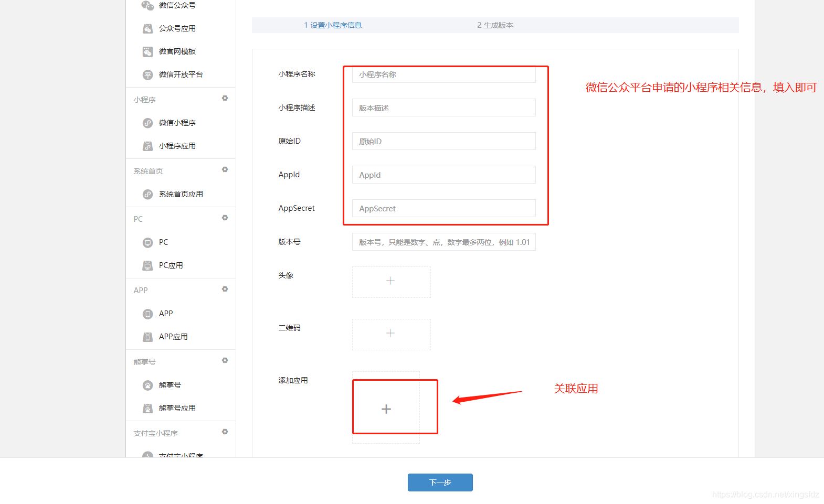
Task: Click the plus icon to add 头像
Action: pyautogui.click(x=390, y=282)
